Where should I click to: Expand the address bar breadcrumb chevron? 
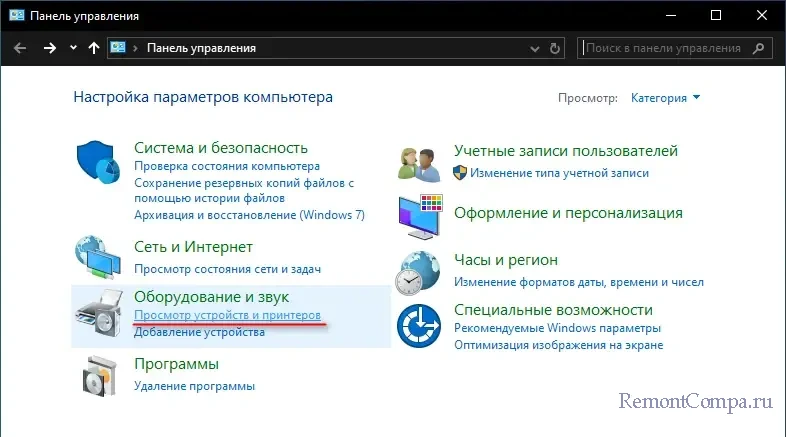[139, 48]
